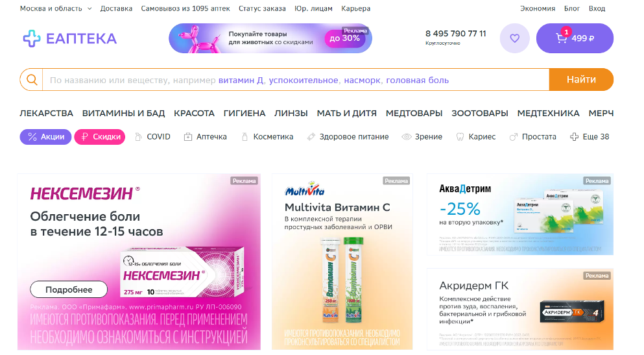The height and width of the screenshot is (355, 644).
Task: Open the Кариес tooth icon category
Action: coord(476,137)
